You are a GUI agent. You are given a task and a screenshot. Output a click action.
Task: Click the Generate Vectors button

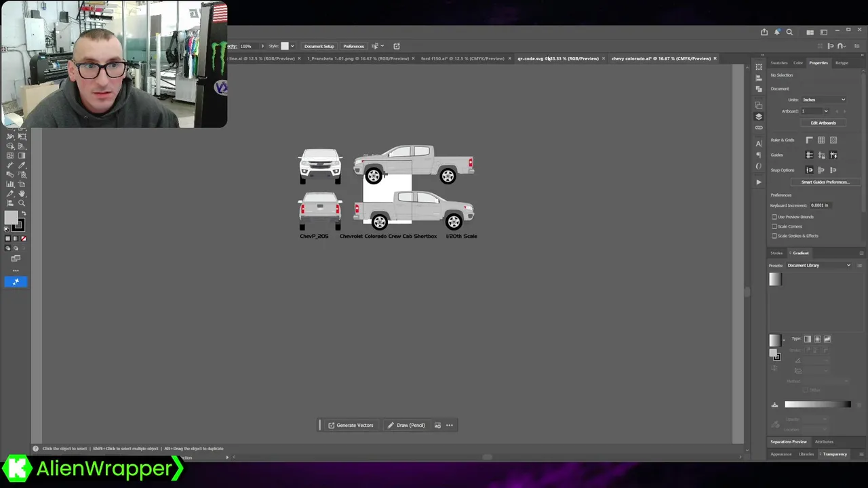click(x=351, y=425)
